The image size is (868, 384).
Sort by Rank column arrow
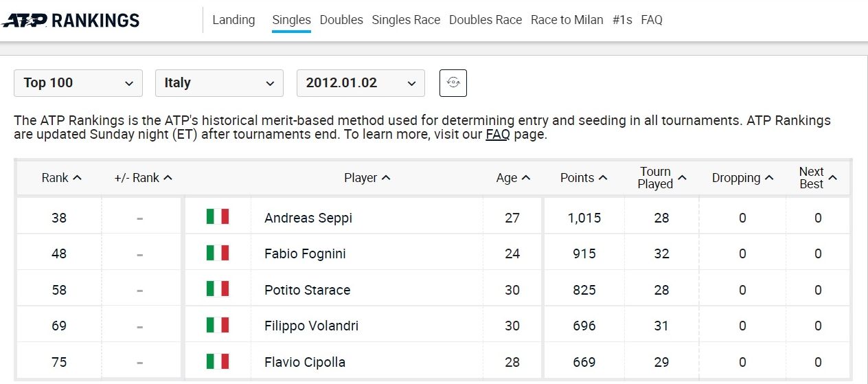77,178
